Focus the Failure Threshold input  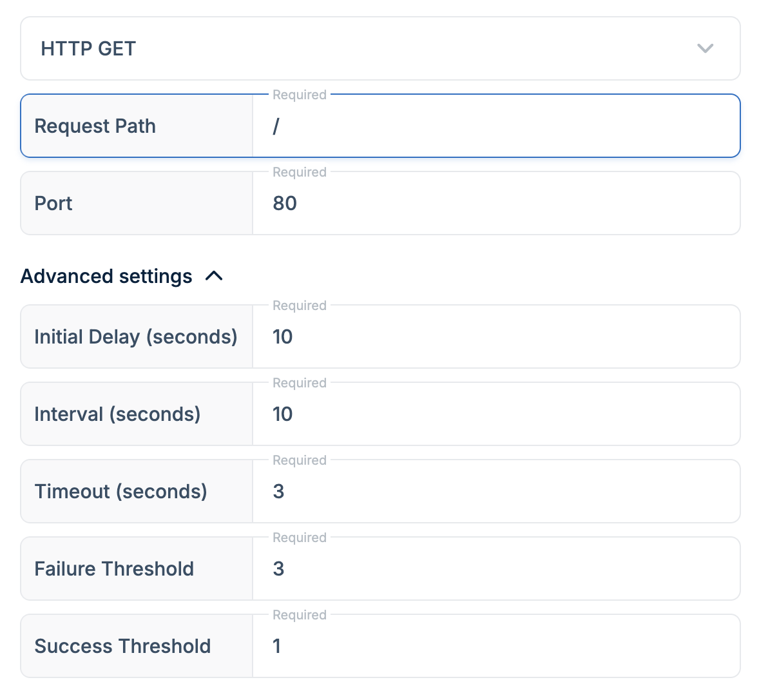[x=496, y=569]
